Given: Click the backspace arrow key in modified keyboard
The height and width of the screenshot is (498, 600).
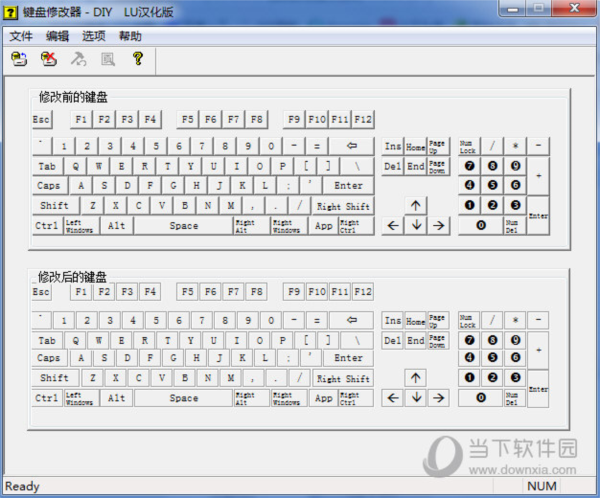Looking at the screenshot, I should pyautogui.click(x=351, y=320).
